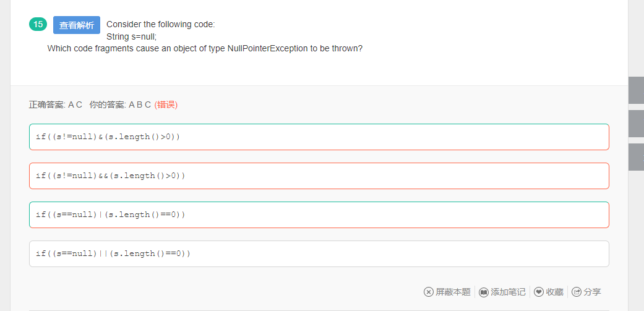This screenshot has height=311, width=644.
Task: Open 查看解析 to view the explanation
Action: 77,25
